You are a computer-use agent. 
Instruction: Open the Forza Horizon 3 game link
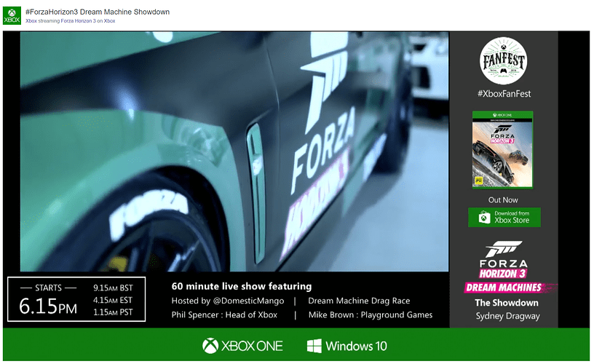pyautogui.click(x=79, y=21)
